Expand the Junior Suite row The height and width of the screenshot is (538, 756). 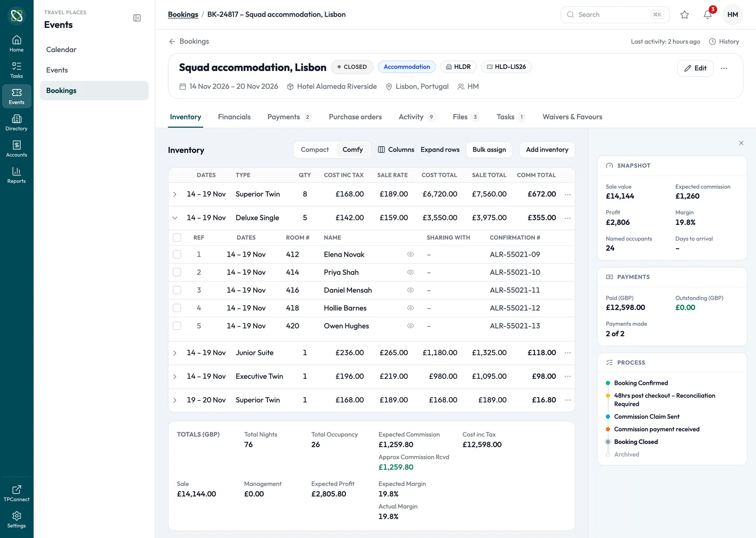tap(175, 353)
